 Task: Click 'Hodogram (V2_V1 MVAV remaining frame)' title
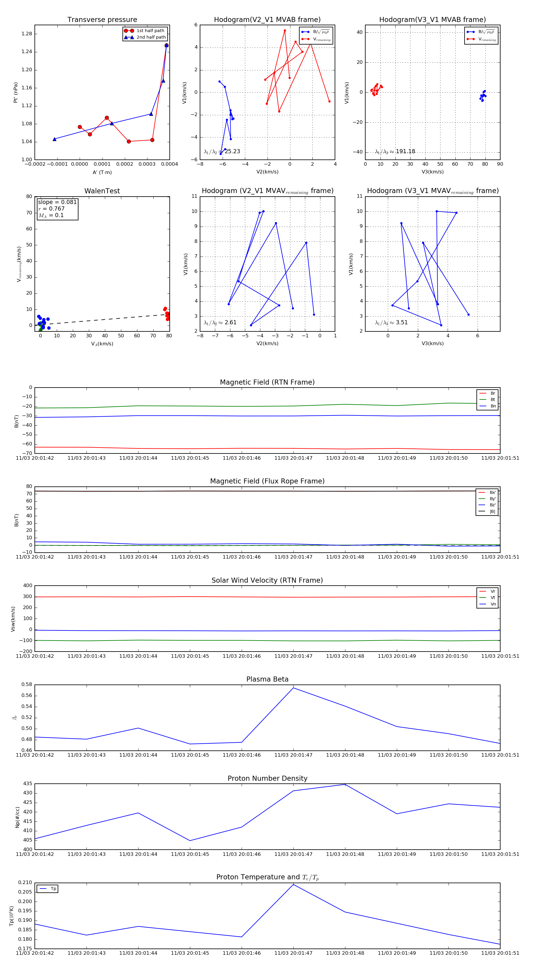(x=267, y=191)
